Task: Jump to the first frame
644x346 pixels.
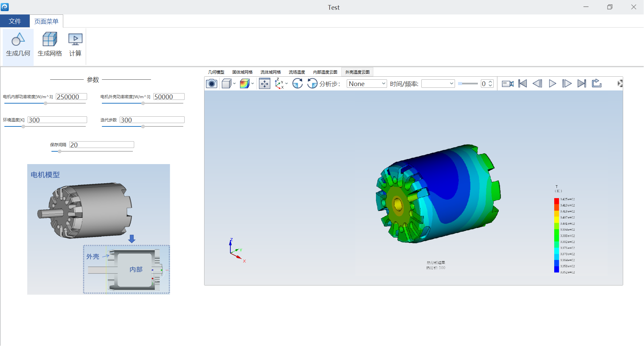Action: click(x=523, y=83)
